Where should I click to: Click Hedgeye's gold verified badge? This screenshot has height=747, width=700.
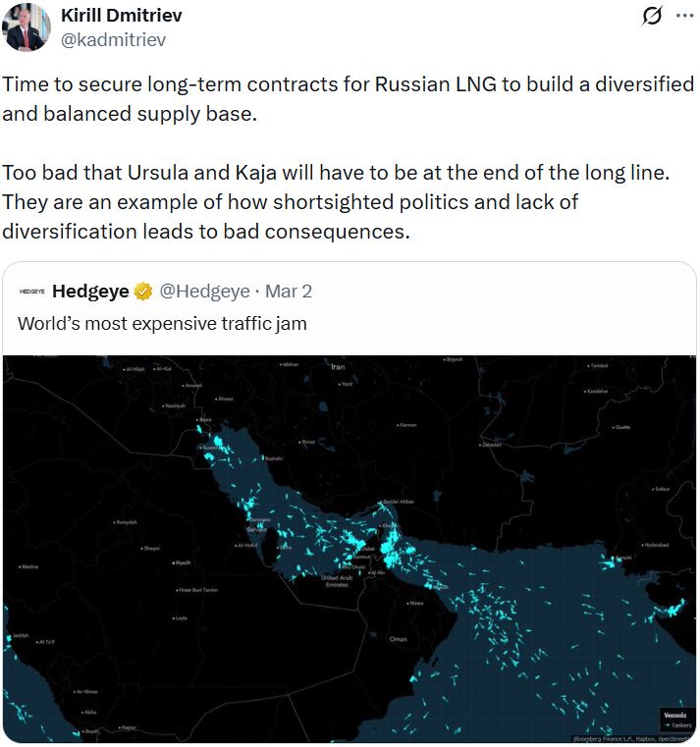coord(143,291)
